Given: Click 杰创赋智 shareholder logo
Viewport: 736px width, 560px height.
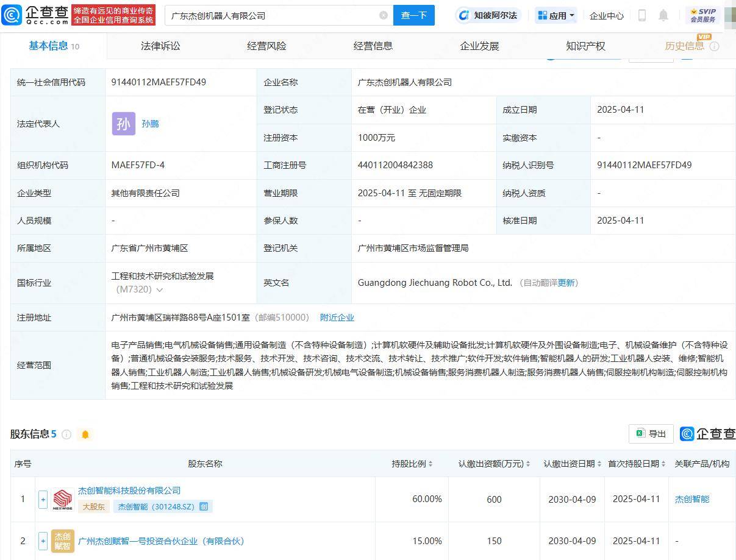Looking at the screenshot, I should coord(63,541).
